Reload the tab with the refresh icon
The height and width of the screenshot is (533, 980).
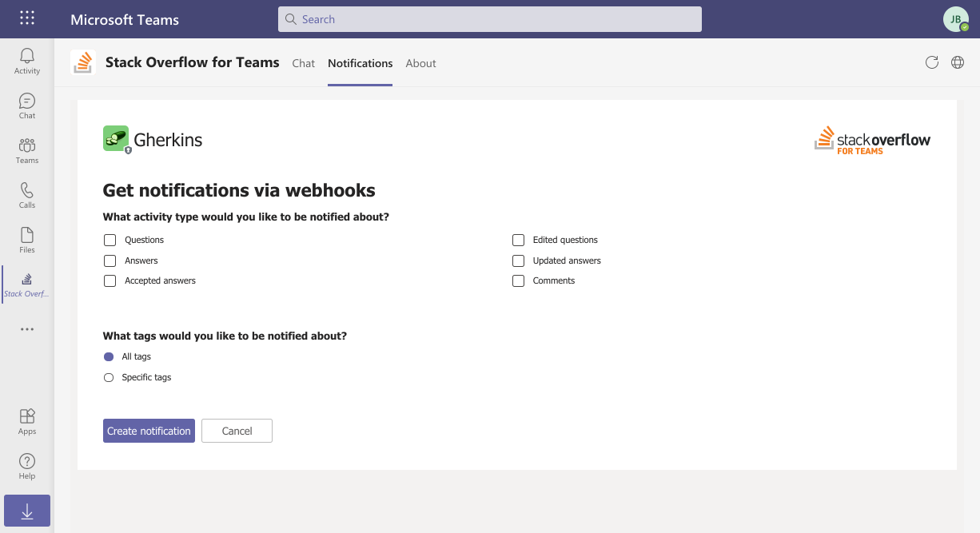pos(931,62)
